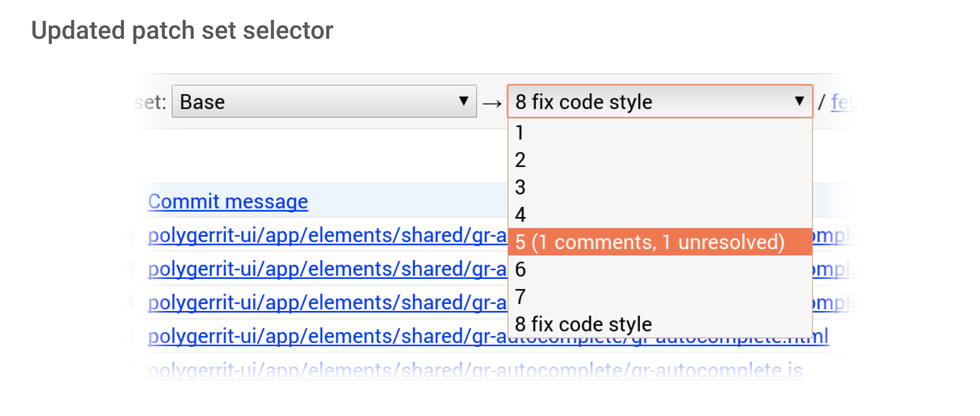The height and width of the screenshot is (416, 980).
Task: Choose patch set 6 from the dropdown
Action: [659, 269]
